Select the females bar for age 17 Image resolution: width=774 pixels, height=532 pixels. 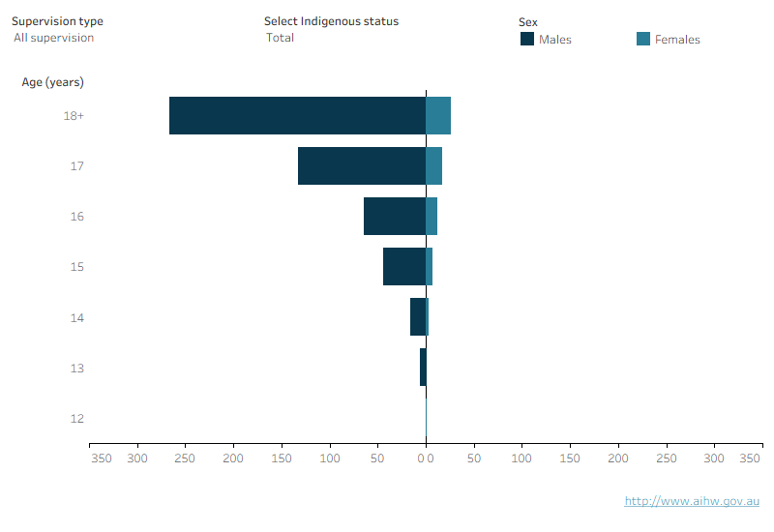click(x=433, y=165)
